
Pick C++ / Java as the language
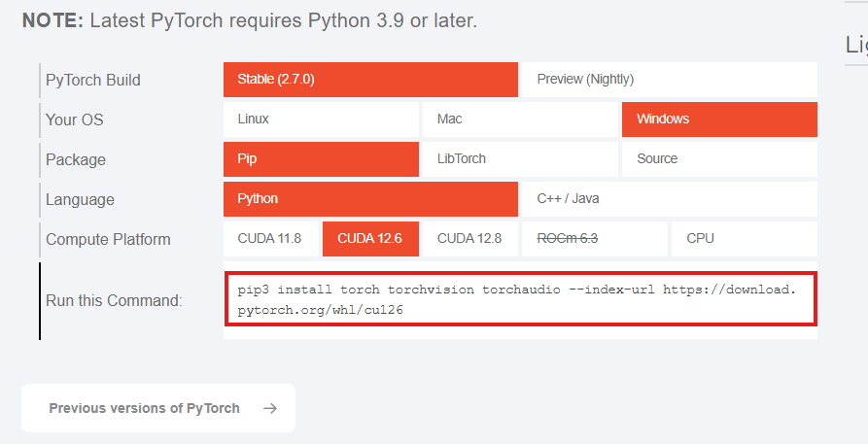pos(670,199)
